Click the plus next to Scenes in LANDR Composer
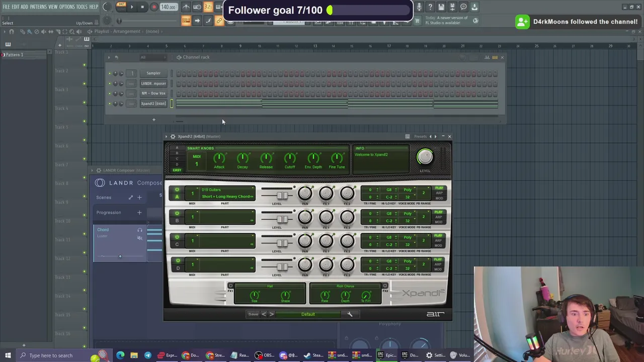Viewport: 644px width, 362px height. tap(139, 198)
